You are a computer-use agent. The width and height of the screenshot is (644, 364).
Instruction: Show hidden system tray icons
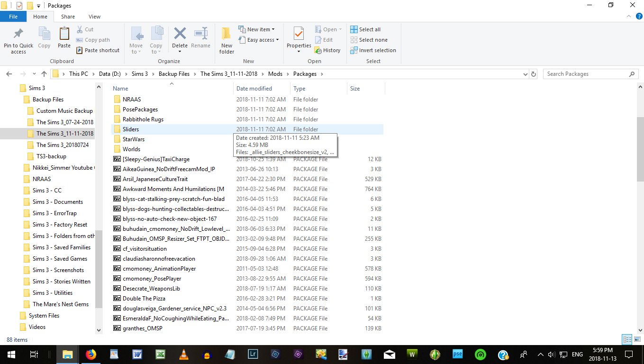(x=540, y=354)
